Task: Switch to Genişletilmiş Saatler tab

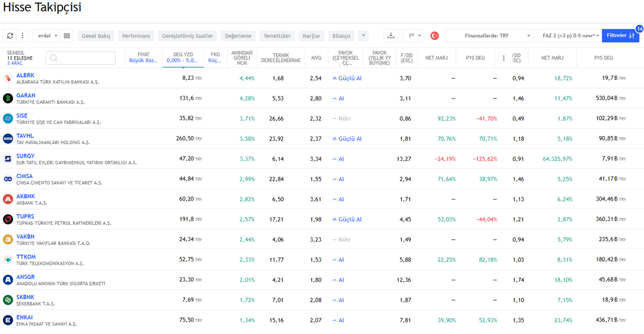Action: coord(187,36)
